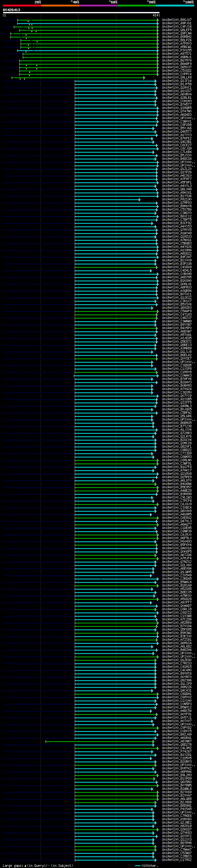This screenshot has height=868, width=197.
Task: Click label UniRef100_B6TM74
Action: pyautogui.click(x=177, y=60)
